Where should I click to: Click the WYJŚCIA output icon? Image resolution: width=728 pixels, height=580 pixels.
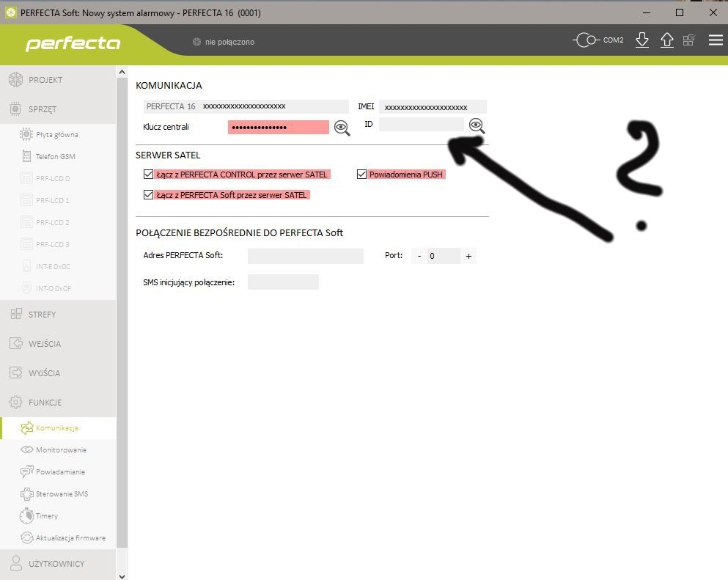(16, 372)
